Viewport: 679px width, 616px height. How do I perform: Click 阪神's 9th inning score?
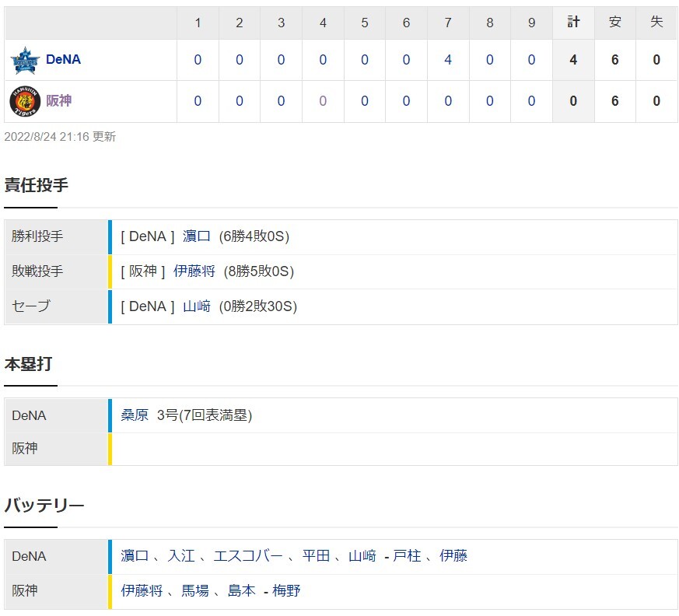[531, 101]
